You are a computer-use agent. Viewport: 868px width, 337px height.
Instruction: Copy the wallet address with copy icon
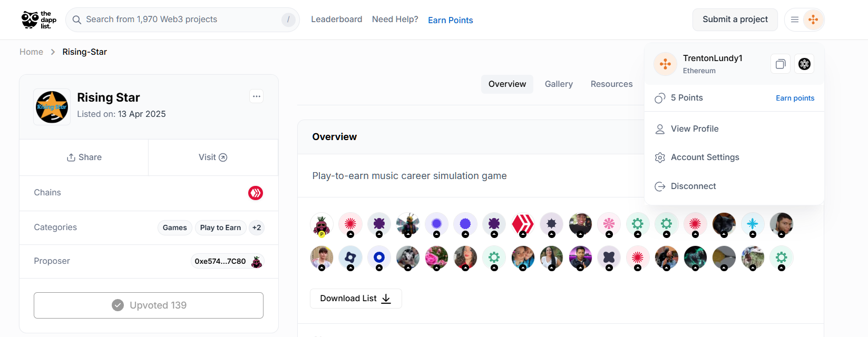point(781,64)
